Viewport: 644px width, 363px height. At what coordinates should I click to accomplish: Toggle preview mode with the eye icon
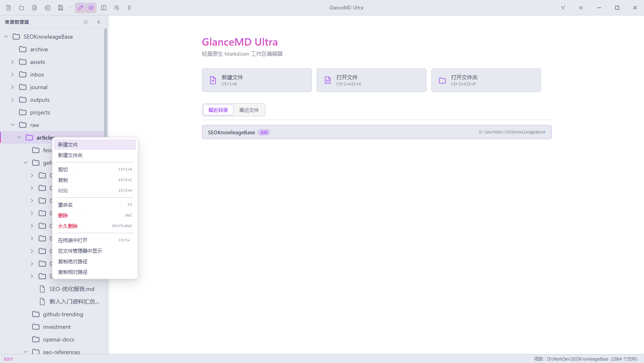click(x=91, y=8)
